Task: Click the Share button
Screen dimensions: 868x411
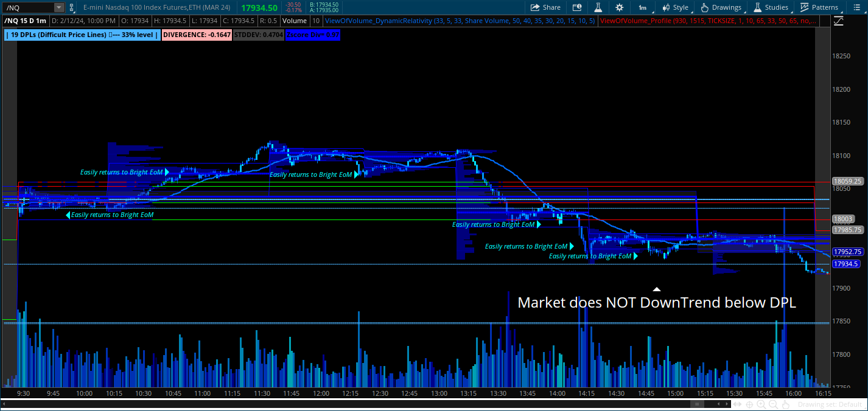Action: tap(545, 7)
